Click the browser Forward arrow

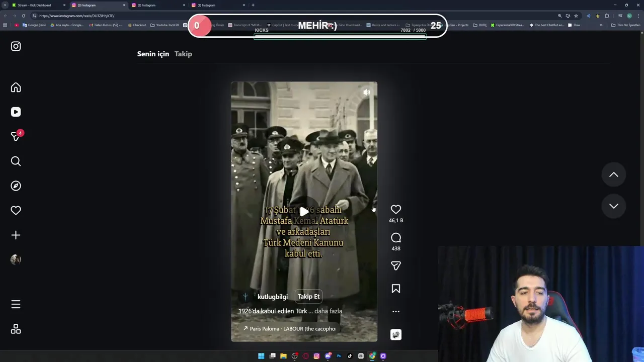(x=14, y=16)
